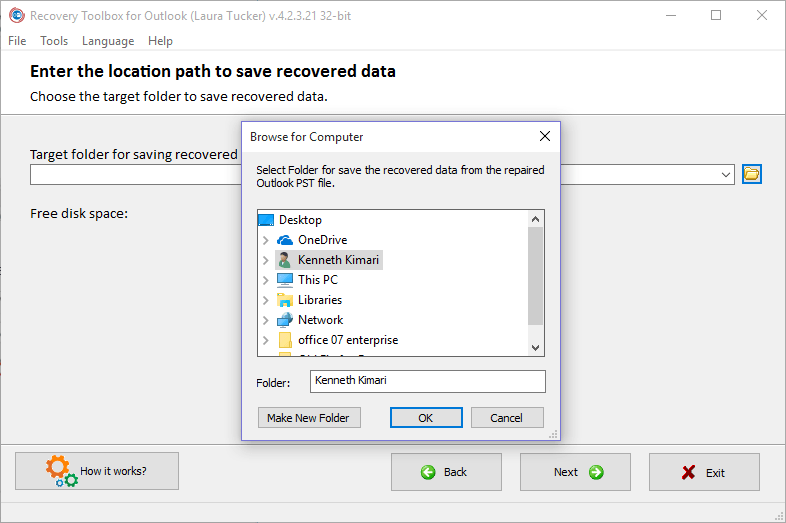Click the office 07 enterprise folder icon
The width and height of the screenshot is (786, 523).
(x=285, y=340)
